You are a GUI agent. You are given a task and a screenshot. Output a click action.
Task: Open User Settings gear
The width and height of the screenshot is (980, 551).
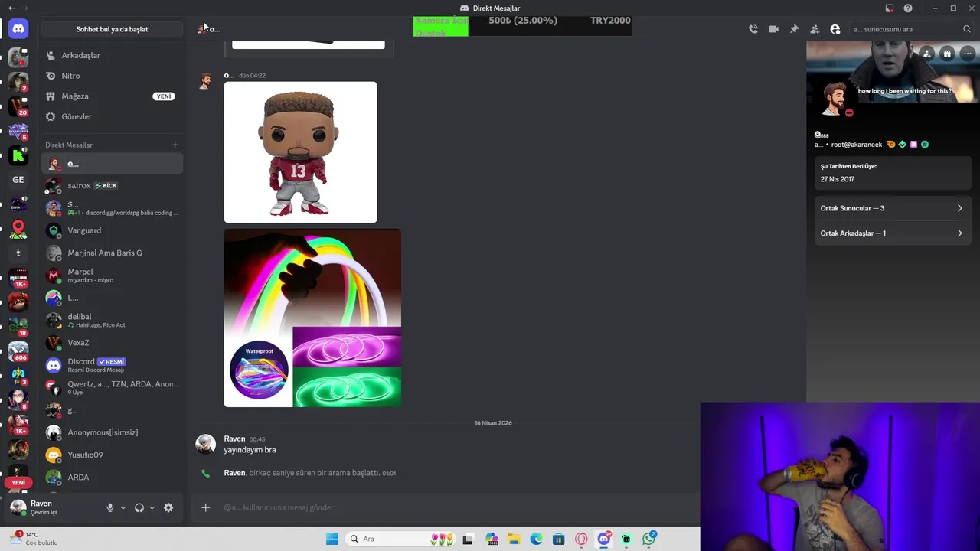pos(168,507)
